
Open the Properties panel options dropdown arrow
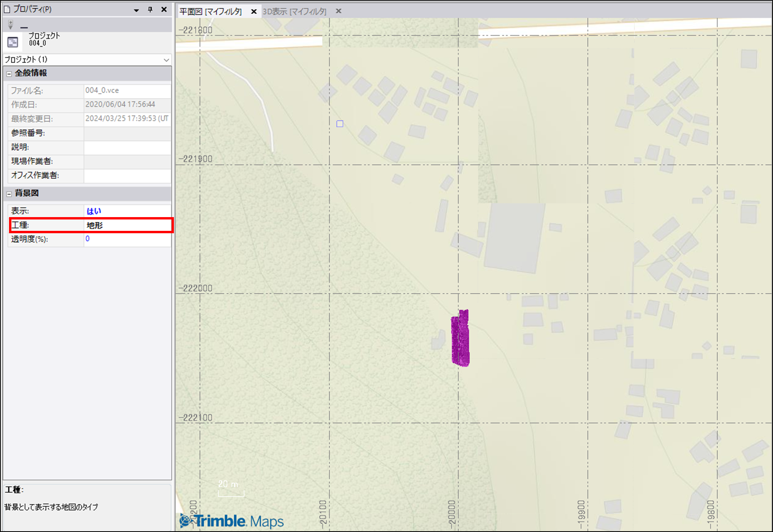(136, 10)
